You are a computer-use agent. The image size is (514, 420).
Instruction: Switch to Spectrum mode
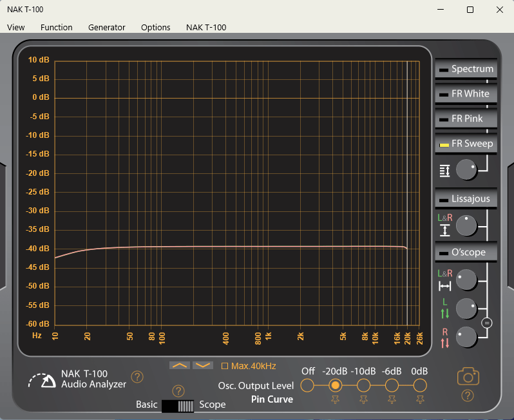[x=466, y=69]
